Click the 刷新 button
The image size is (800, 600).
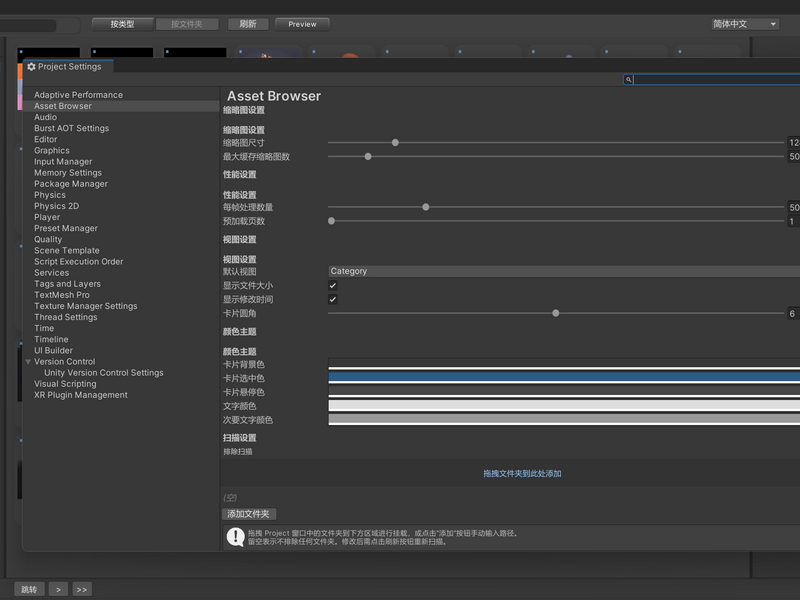[248, 24]
